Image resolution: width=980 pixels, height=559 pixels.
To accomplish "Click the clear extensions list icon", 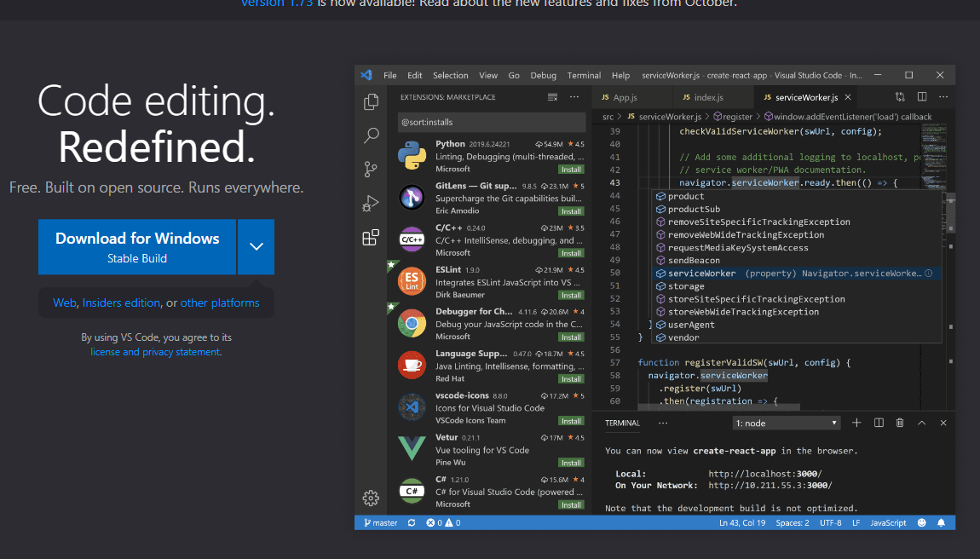I will [x=552, y=97].
